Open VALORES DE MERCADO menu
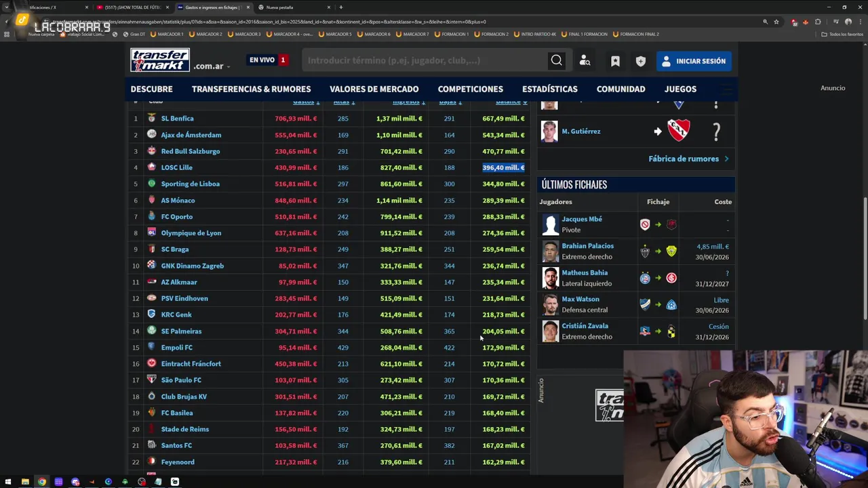Screen dimensions: 868x488 pyautogui.click(x=374, y=89)
